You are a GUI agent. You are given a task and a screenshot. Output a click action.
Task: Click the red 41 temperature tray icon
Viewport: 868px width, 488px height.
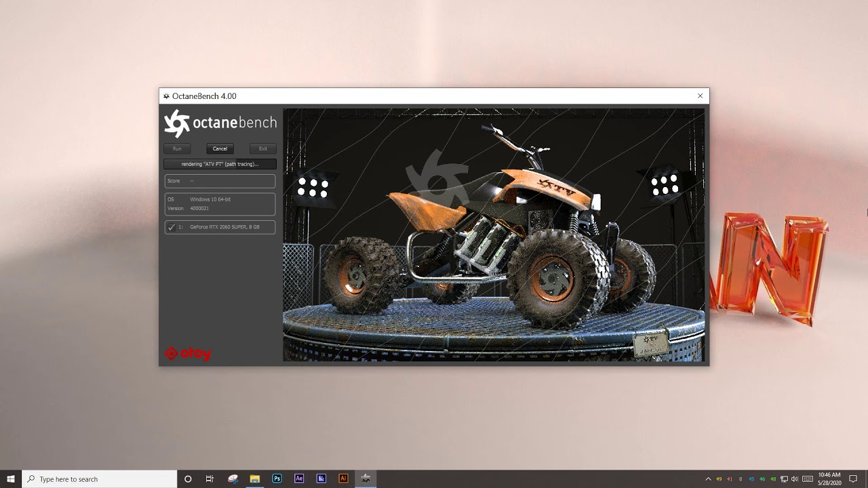click(x=730, y=479)
